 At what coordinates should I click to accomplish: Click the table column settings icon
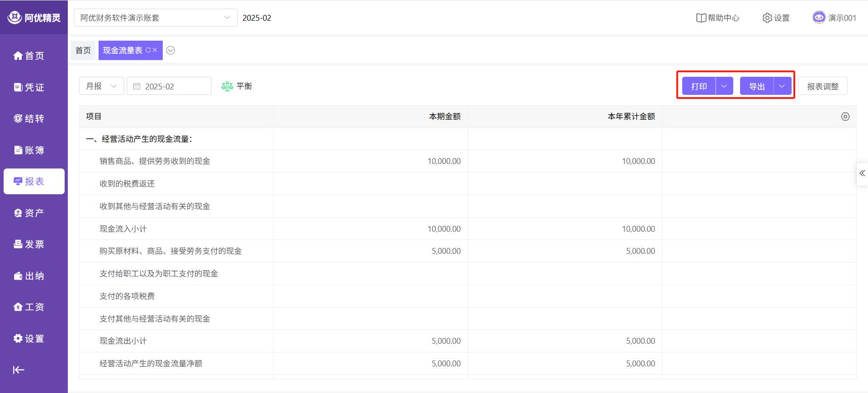coord(845,117)
